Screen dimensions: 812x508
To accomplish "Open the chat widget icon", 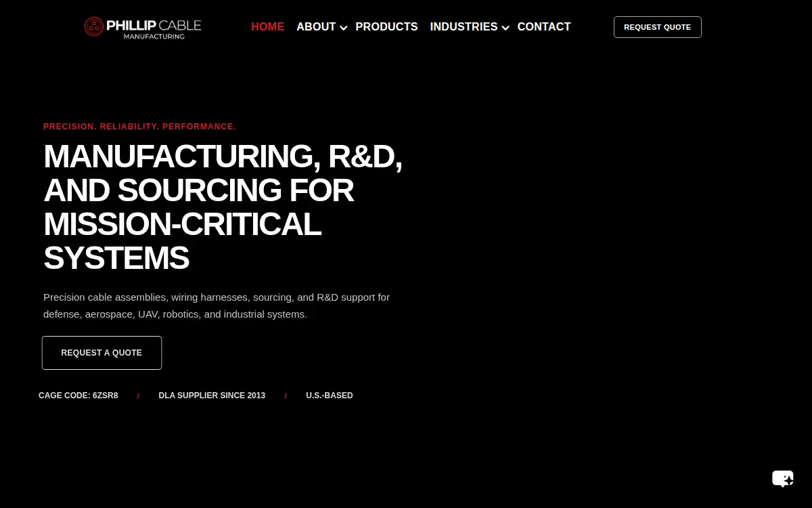I will [783, 478].
